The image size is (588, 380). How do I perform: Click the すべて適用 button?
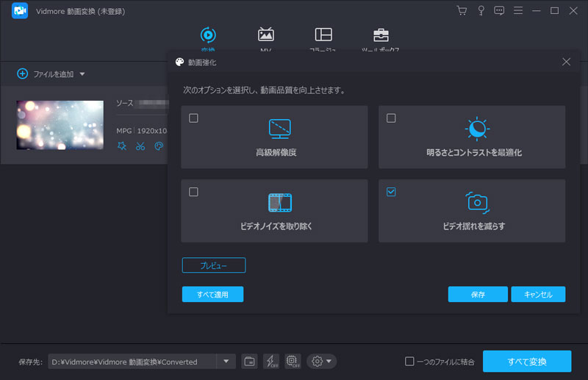(212, 295)
